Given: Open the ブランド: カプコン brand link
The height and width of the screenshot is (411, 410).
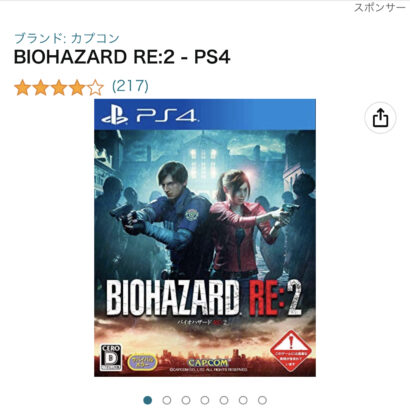Looking at the screenshot, I should [x=67, y=38].
